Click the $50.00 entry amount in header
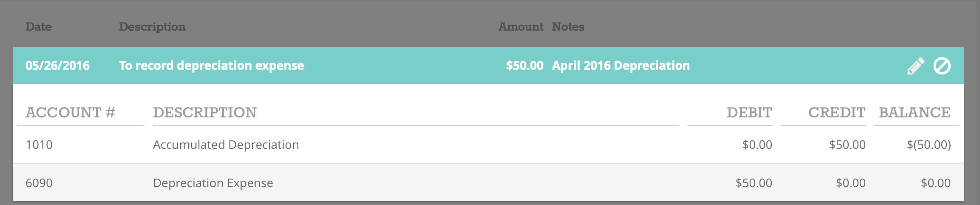This screenshot has height=205, width=980. 524,65
